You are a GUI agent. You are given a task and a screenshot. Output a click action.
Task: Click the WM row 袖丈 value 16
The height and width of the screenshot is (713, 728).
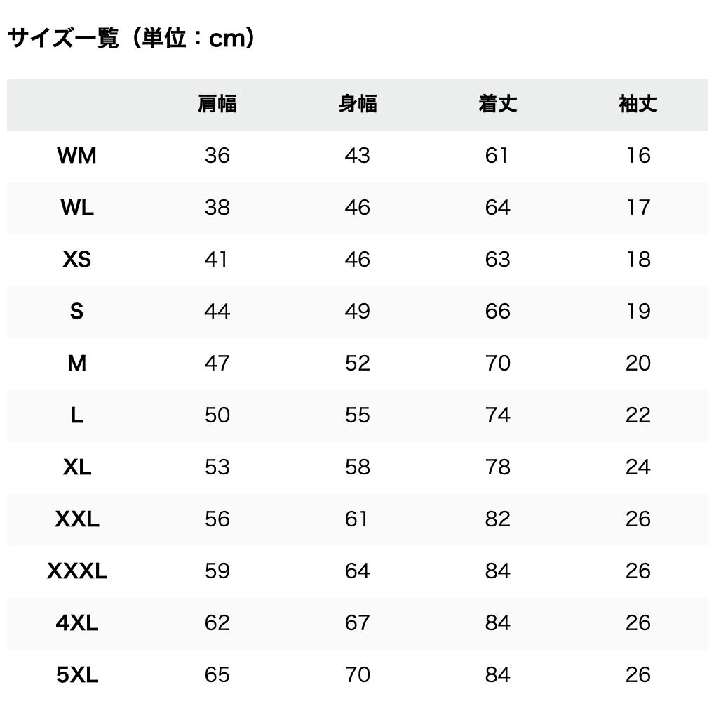point(638,156)
